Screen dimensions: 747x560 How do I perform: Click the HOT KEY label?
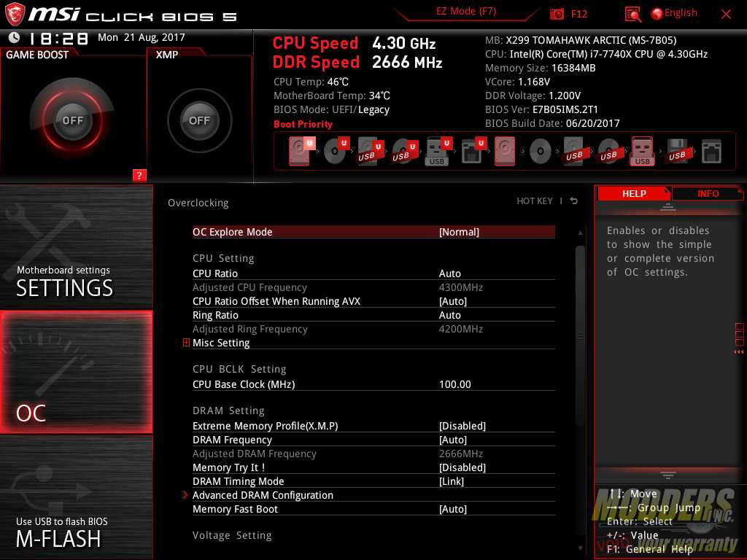pos(535,201)
